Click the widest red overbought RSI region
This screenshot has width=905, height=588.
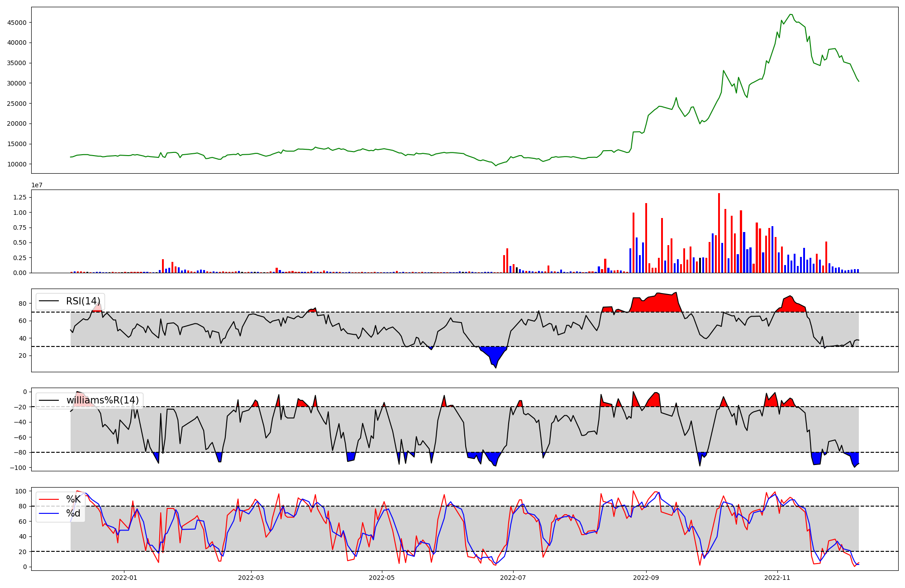coord(656,303)
